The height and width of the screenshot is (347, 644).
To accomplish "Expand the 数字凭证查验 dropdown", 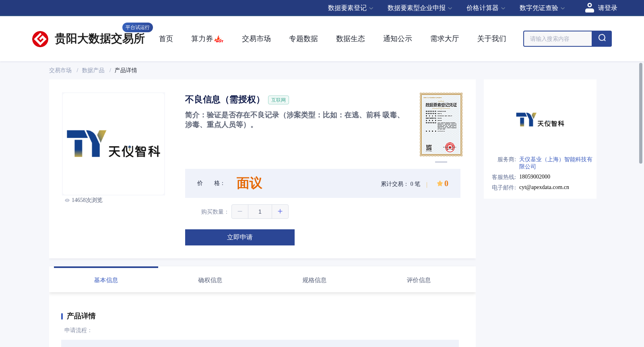I will (542, 8).
